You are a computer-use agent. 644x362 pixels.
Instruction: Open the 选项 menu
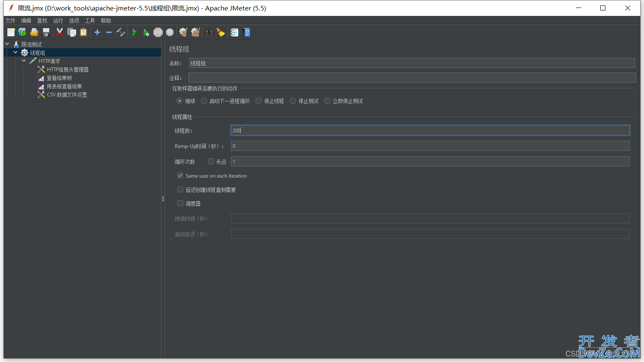(x=74, y=21)
